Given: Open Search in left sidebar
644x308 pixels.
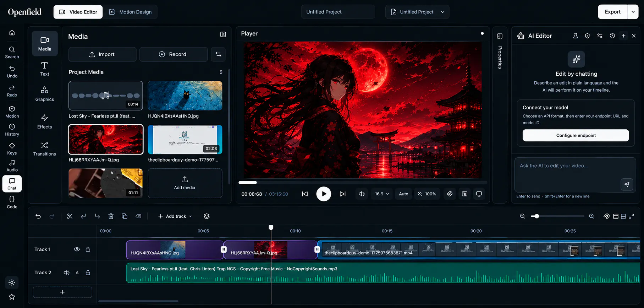Looking at the screenshot, I should tap(12, 52).
